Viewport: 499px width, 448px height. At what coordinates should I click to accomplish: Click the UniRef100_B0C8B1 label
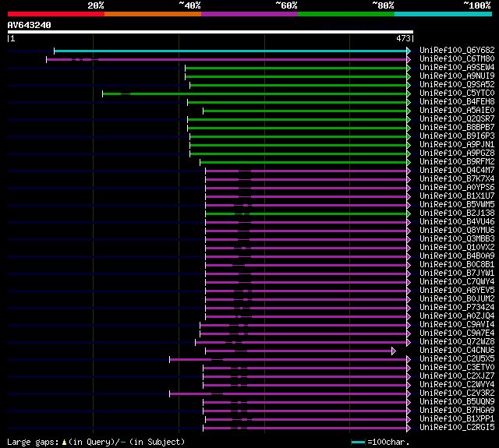(457, 265)
